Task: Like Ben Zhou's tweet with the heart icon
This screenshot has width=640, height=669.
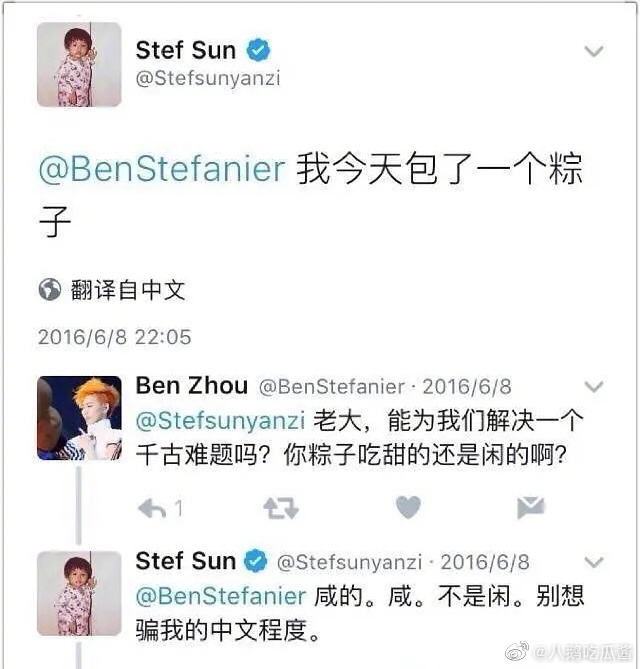Action: click(408, 508)
